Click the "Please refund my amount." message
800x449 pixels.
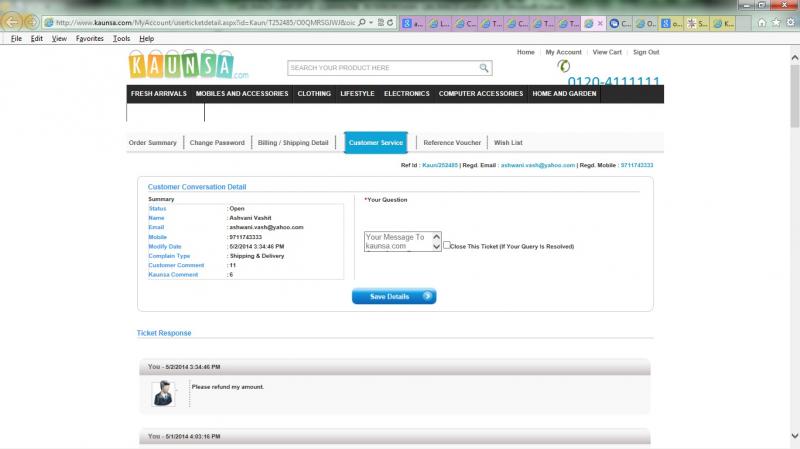click(228, 387)
